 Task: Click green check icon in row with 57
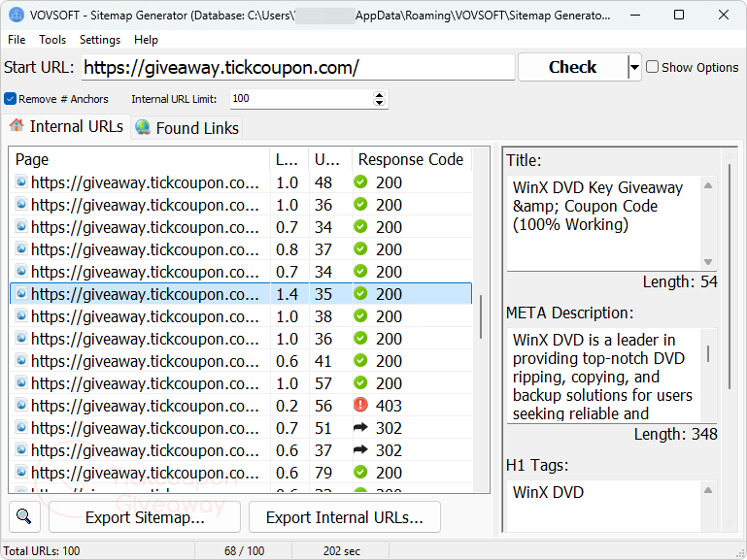pyautogui.click(x=360, y=383)
